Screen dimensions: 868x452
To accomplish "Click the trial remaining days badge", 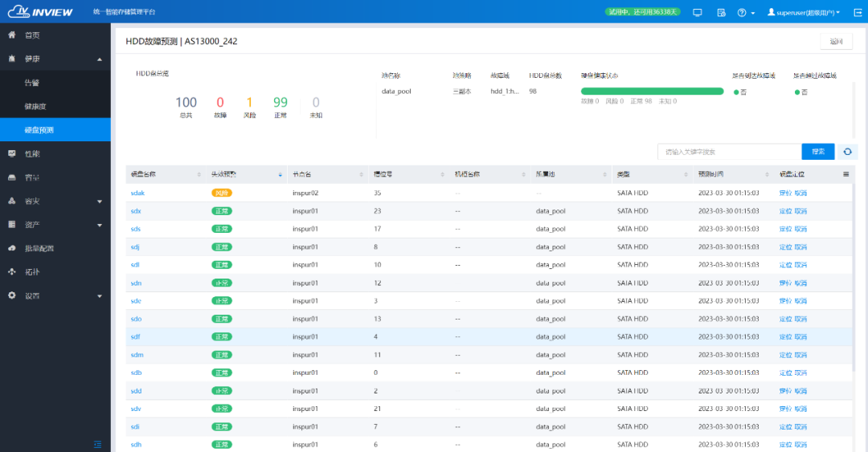I will point(642,12).
